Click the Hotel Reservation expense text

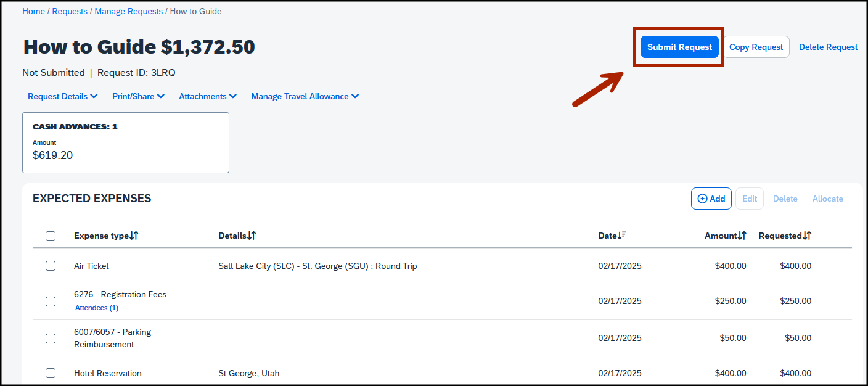[108, 373]
